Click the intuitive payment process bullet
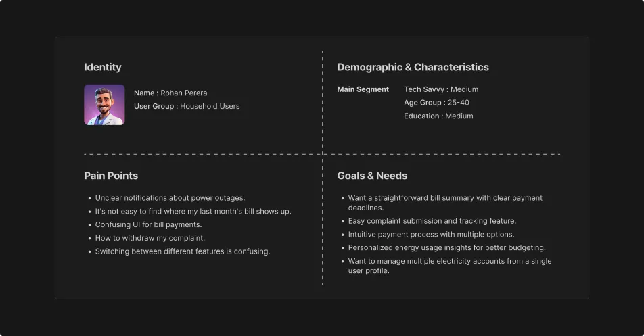The height and width of the screenshot is (336, 644). click(x=431, y=235)
